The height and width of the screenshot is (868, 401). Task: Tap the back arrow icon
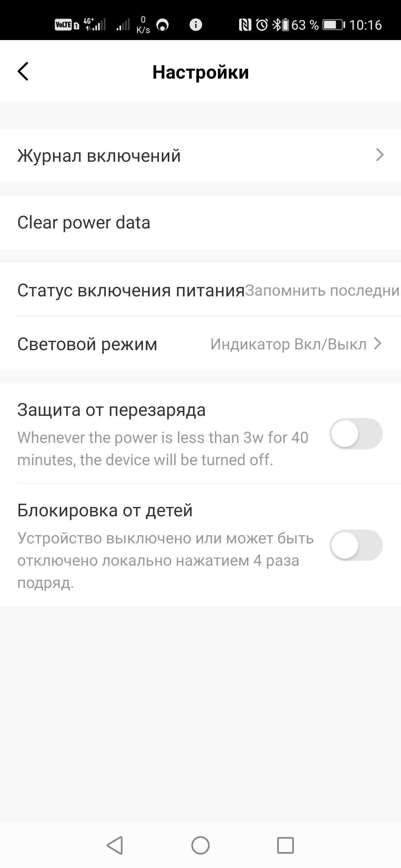coord(23,72)
